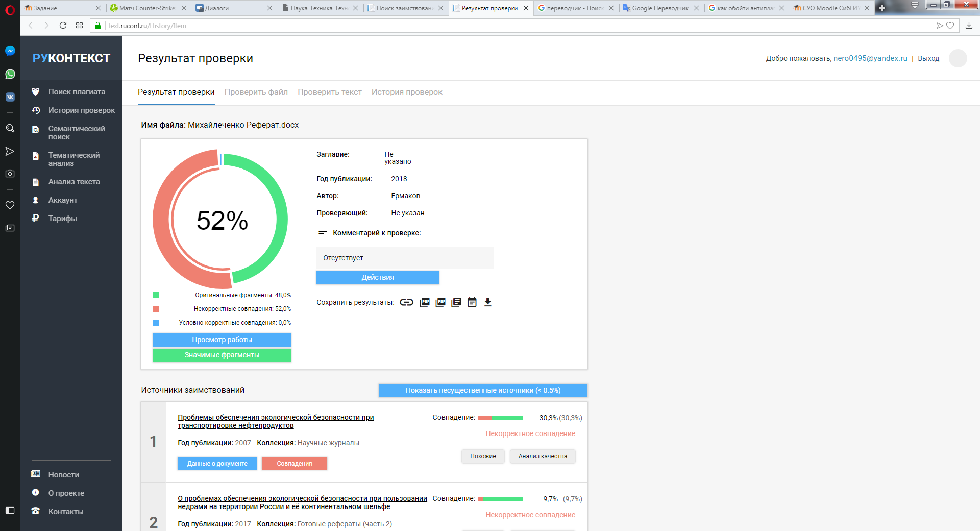Click the Похожие button for source 1

(x=483, y=456)
